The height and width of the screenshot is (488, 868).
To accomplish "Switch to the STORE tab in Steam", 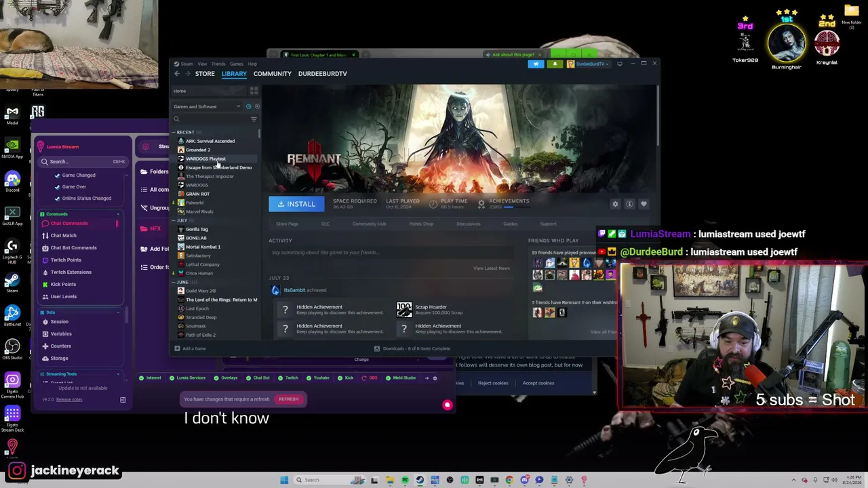I will (205, 74).
